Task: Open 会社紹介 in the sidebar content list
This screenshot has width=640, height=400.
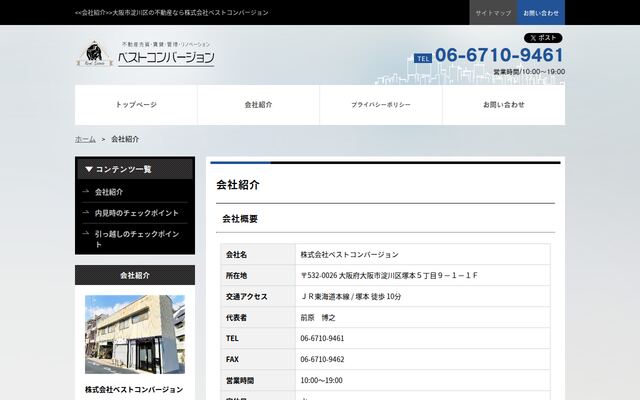Action: [109, 192]
